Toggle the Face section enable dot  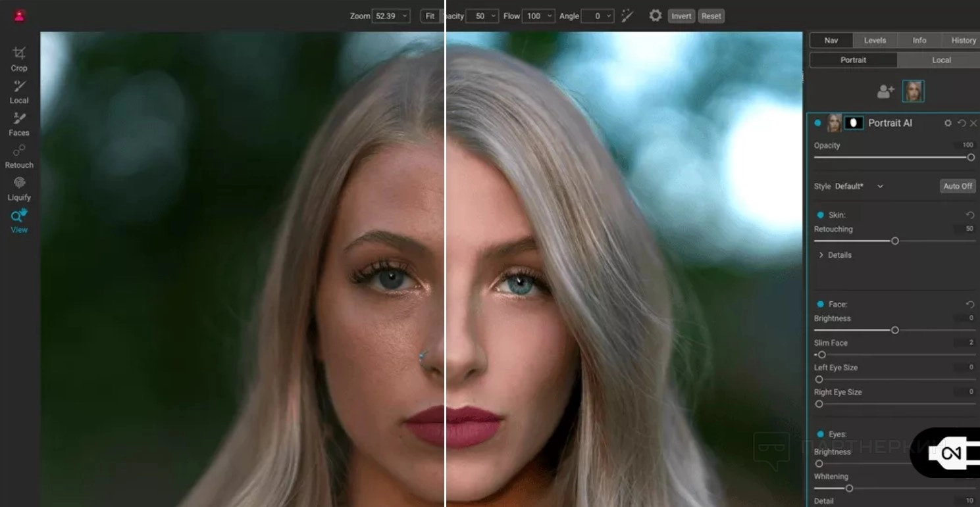coord(820,304)
